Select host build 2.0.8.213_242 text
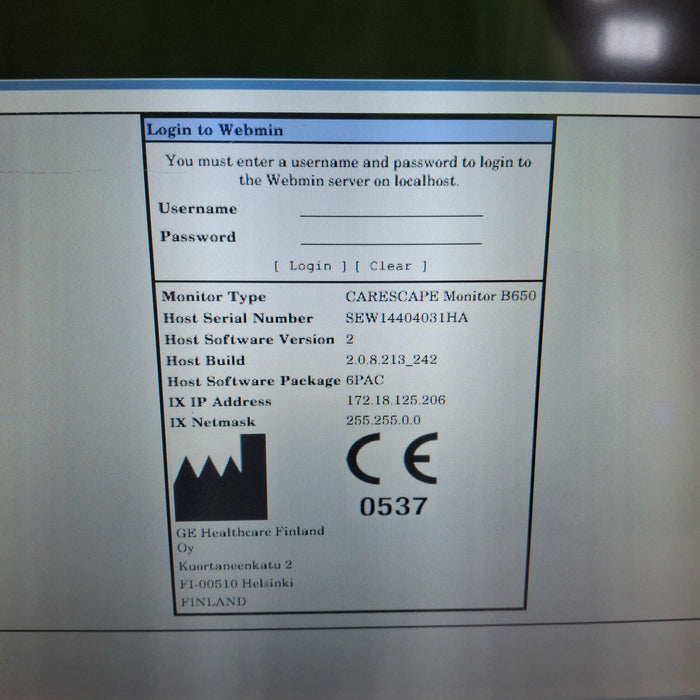Screen dimensions: 700x700 [x=391, y=360]
